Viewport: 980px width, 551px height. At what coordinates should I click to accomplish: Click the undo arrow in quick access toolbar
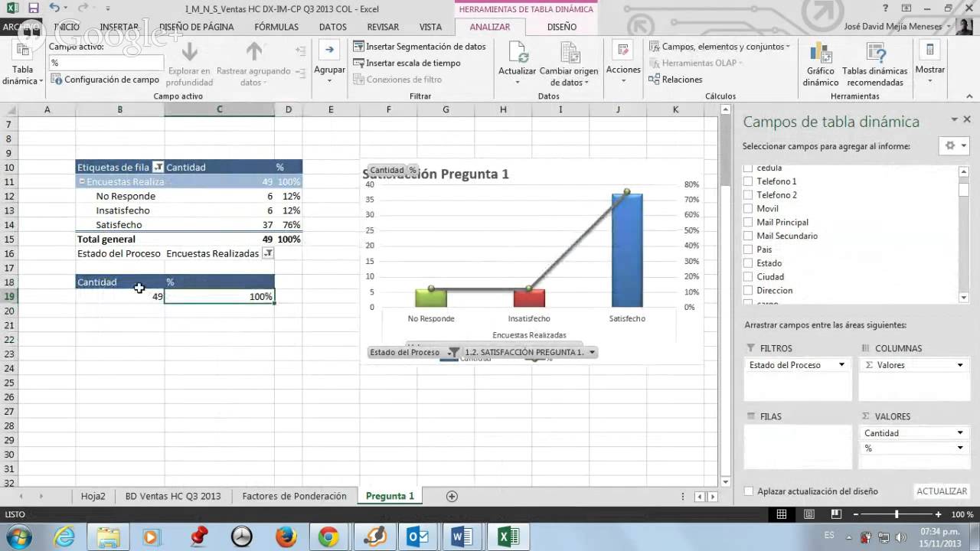point(54,8)
